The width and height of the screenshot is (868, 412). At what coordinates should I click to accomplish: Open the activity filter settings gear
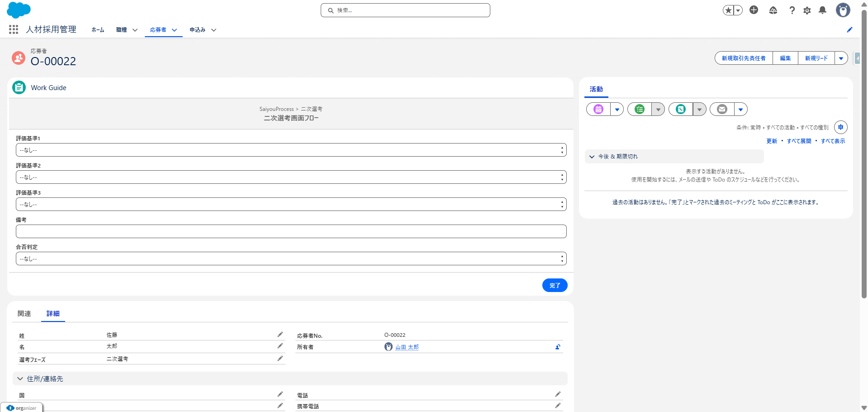click(840, 127)
